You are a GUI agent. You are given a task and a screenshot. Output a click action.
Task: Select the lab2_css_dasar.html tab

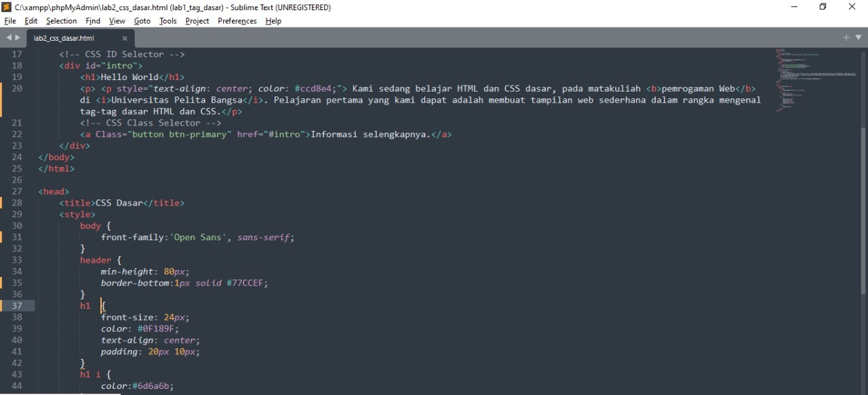click(x=64, y=38)
